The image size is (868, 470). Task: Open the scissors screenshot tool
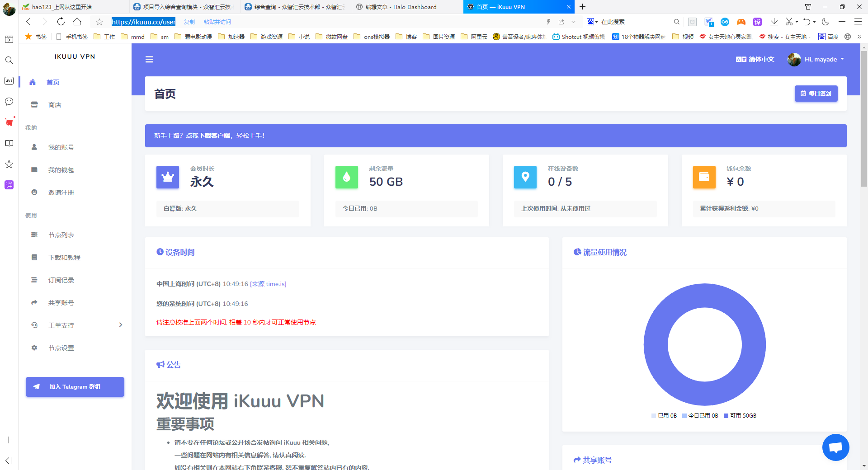pyautogui.click(x=789, y=22)
